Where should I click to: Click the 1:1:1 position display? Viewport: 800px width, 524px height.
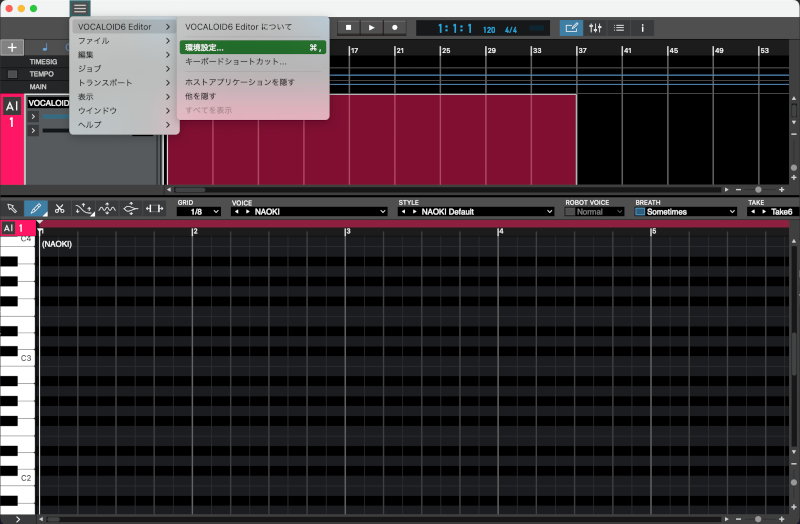pos(455,29)
